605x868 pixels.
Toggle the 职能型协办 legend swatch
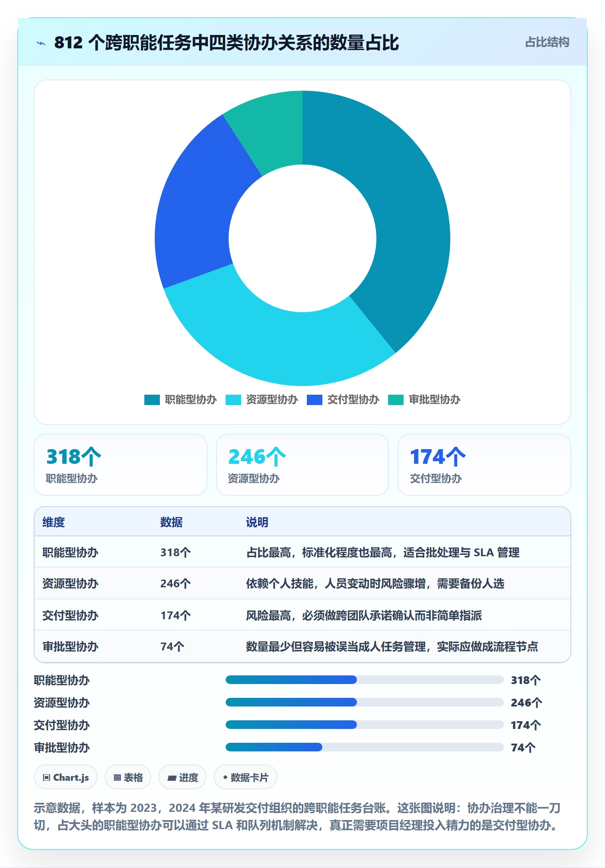(x=152, y=399)
